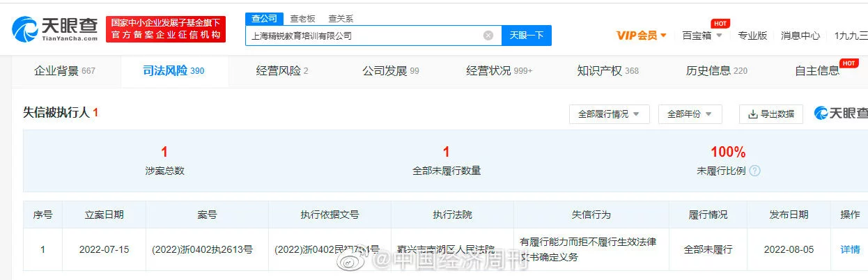Click the 天眼一下 search button
The width and height of the screenshot is (868, 280).
tap(527, 36)
